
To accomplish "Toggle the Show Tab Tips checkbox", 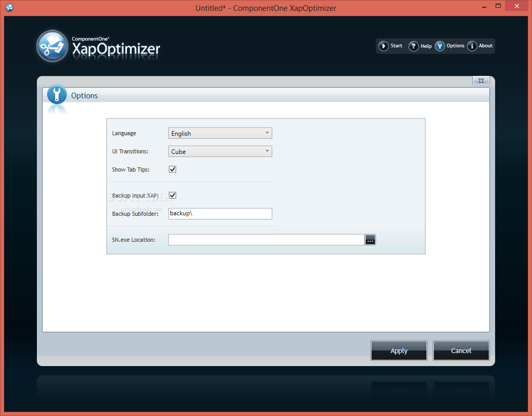I will (x=172, y=169).
